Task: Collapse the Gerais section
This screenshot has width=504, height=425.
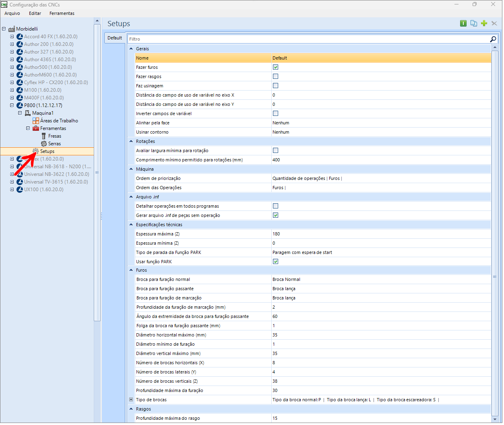Action: (131, 49)
